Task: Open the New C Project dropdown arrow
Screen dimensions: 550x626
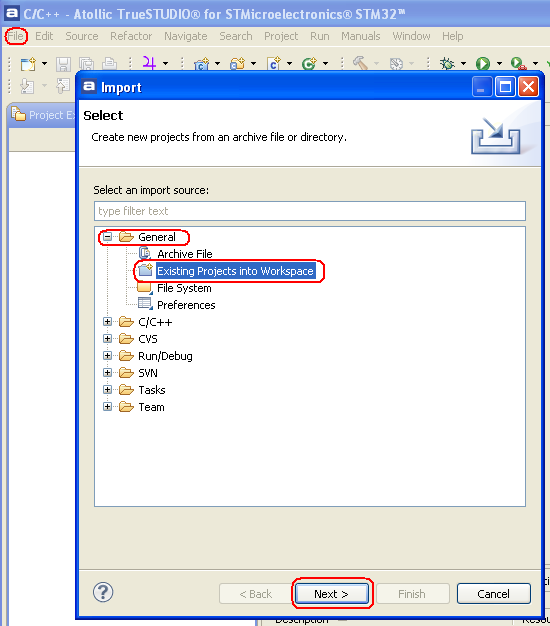Action: click(217, 63)
